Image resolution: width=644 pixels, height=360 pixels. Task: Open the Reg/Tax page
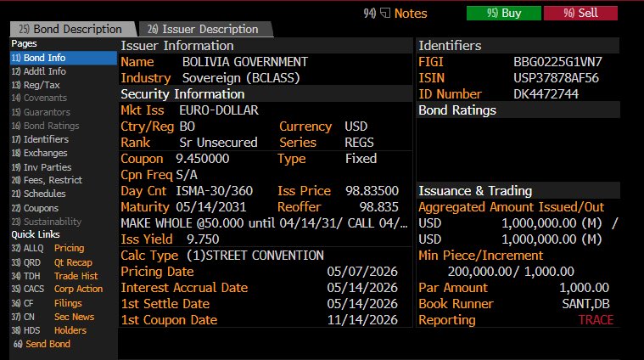click(x=36, y=85)
